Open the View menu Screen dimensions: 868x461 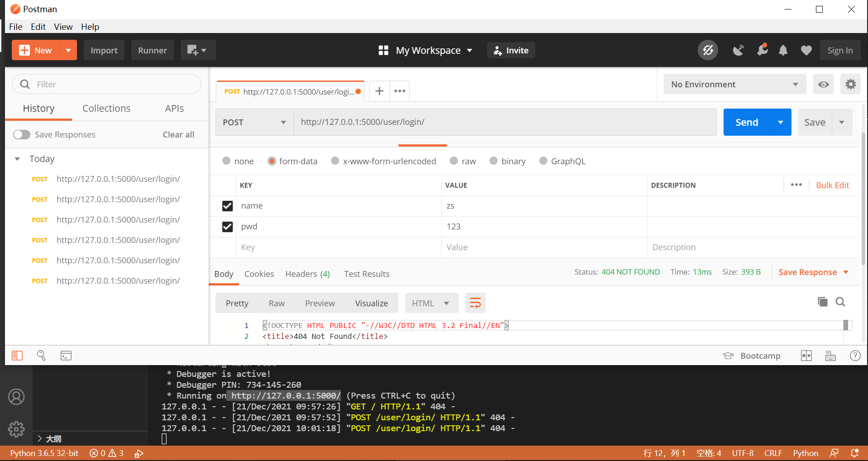point(63,27)
